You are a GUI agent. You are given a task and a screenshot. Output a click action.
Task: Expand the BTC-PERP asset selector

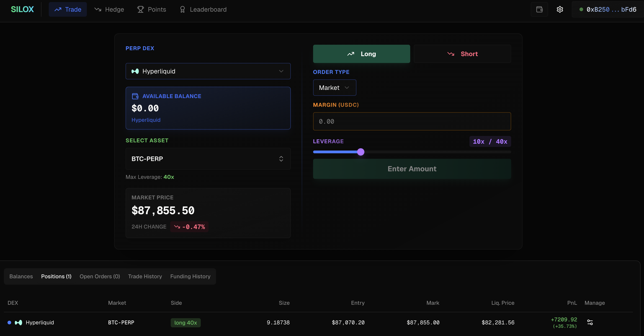pyautogui.click(x=208, y=159)
